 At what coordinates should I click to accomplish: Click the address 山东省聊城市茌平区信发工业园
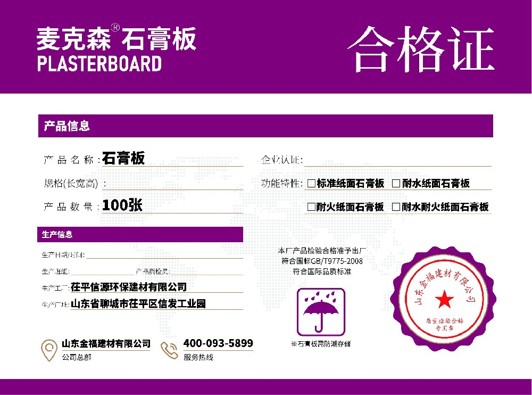[x=138, y=303]
